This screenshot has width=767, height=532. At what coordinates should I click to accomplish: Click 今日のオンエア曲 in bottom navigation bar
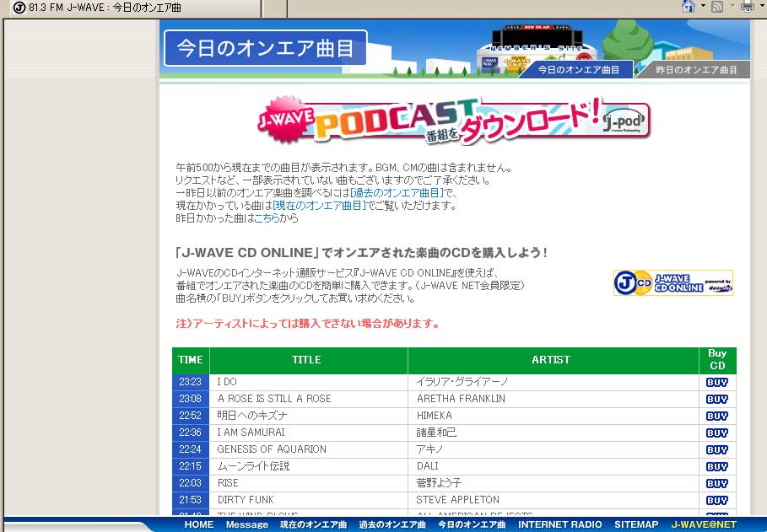click(x=472, y=524)
